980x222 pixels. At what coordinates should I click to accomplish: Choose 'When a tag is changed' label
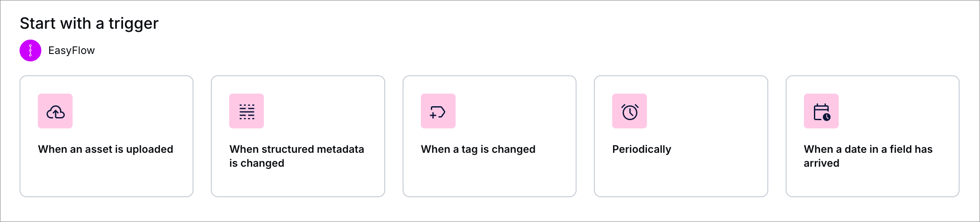click(x=478, y=149)
